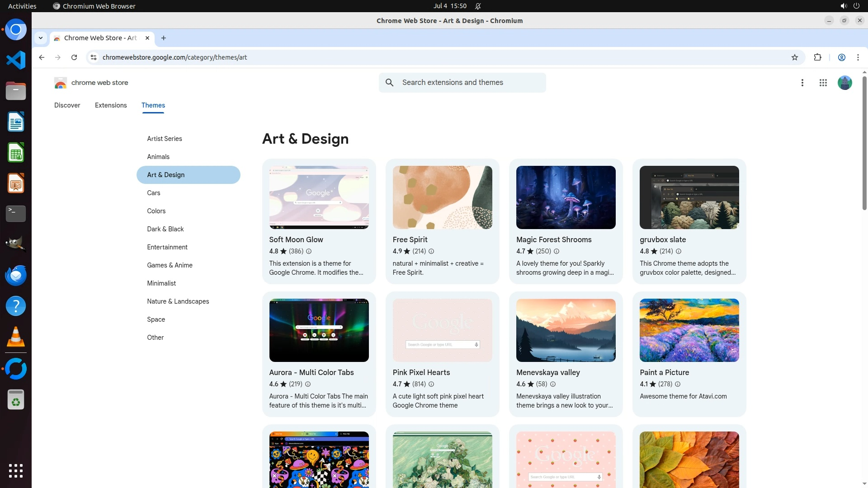
Task: Select the Colors theme category
Action: 156,211
